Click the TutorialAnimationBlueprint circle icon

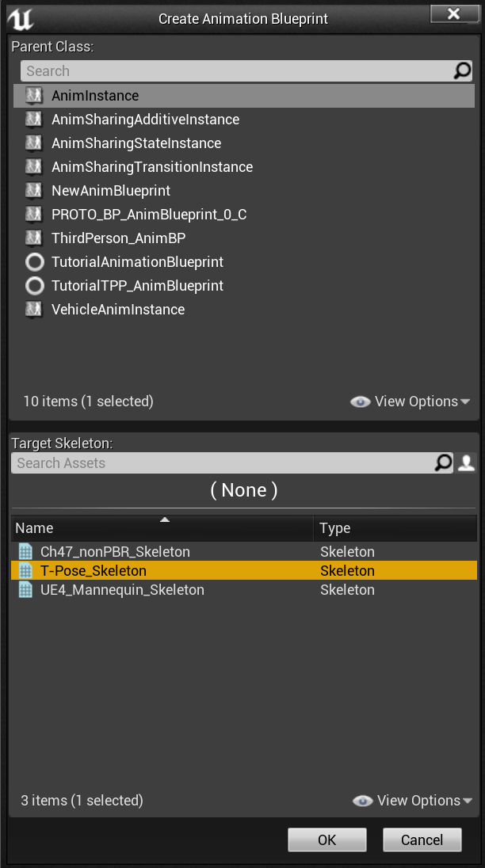coord(34,262)
